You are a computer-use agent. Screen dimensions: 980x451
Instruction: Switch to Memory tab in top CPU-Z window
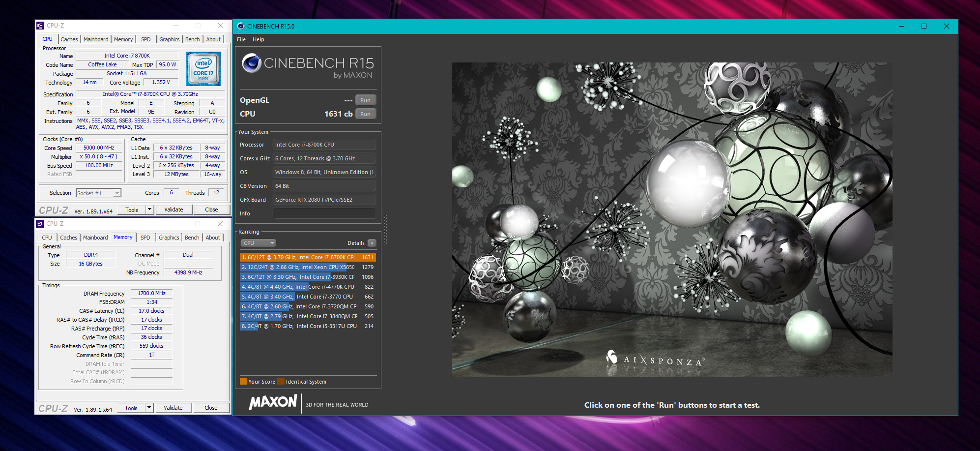pyautogui.click(x=123, y=39)
